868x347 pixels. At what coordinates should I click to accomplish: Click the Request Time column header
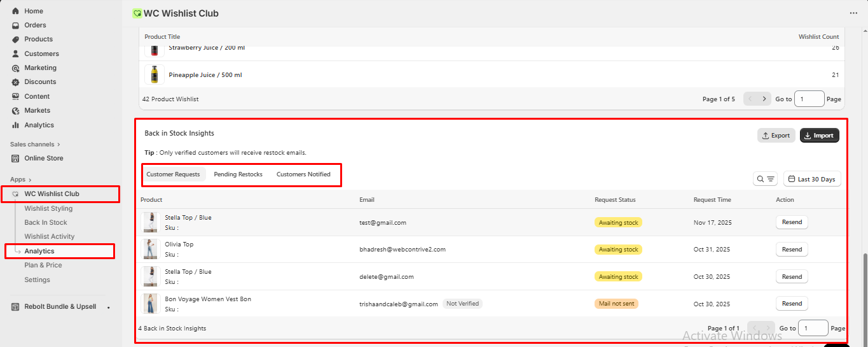point(712,200)
